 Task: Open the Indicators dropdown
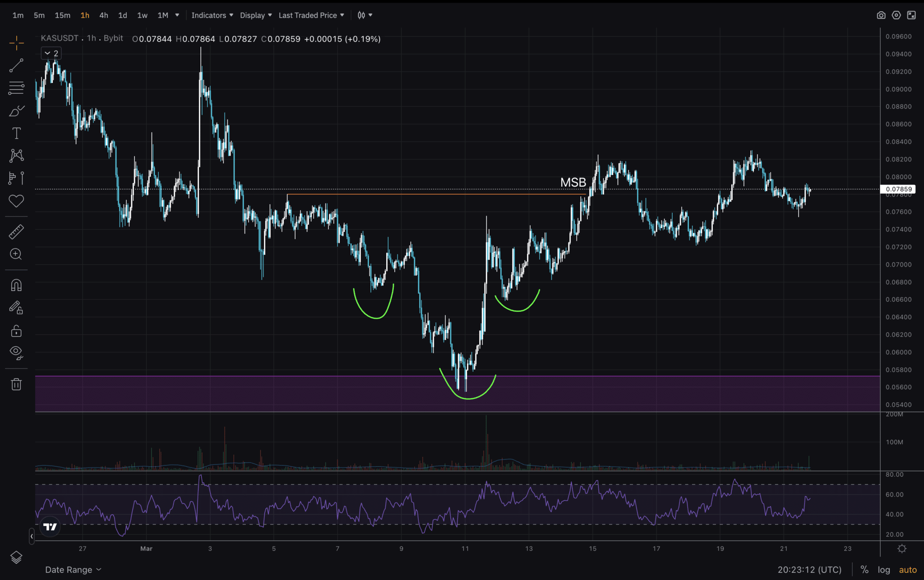(x=212, y=15)
